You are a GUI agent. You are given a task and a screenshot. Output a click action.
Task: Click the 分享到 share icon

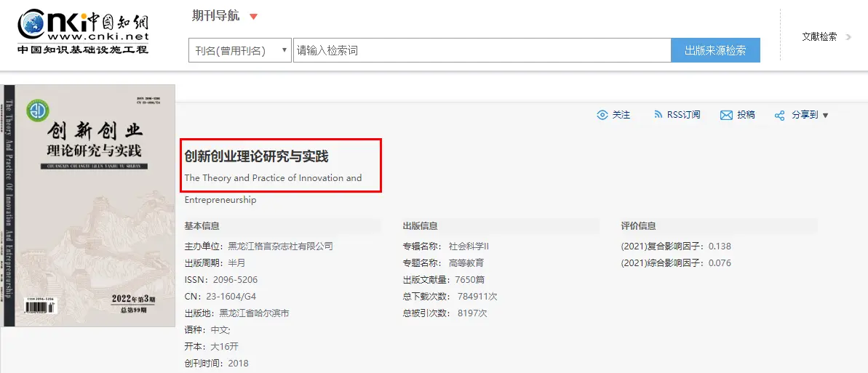point(779,116)
